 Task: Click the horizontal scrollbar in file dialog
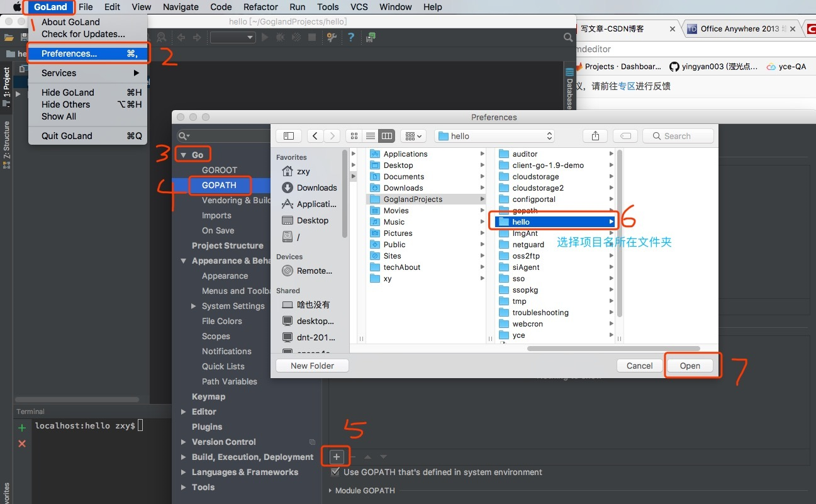[x=613, y=348]
